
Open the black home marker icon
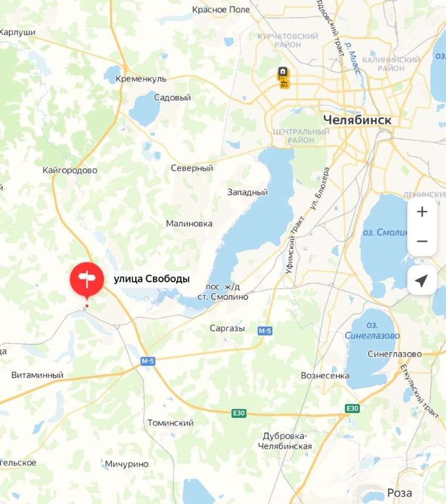click(x=283, y=71)
